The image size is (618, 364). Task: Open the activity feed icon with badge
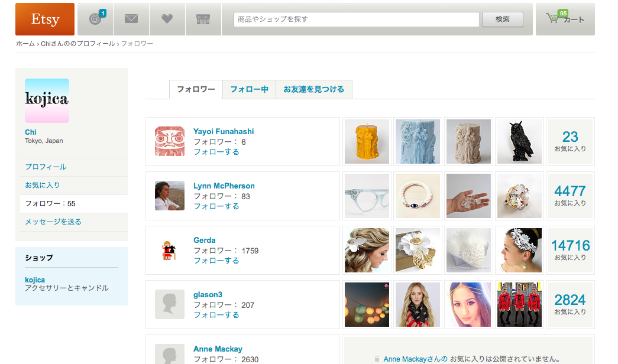95,19
